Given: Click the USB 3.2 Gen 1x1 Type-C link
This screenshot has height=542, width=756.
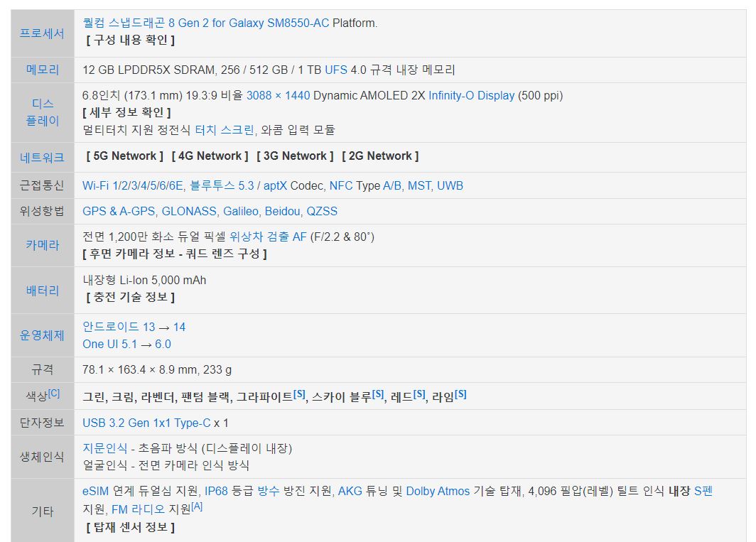Looking at the screenshot, I should tap(146, 423).
